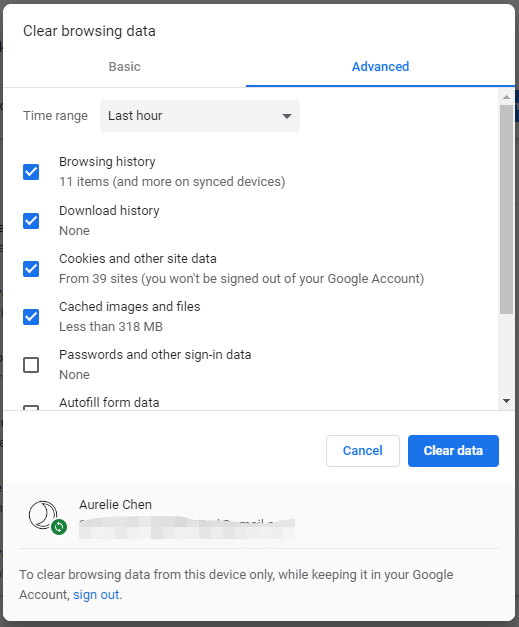
Task: Check the Autofill form data checkbox
Action: (31, 407)
